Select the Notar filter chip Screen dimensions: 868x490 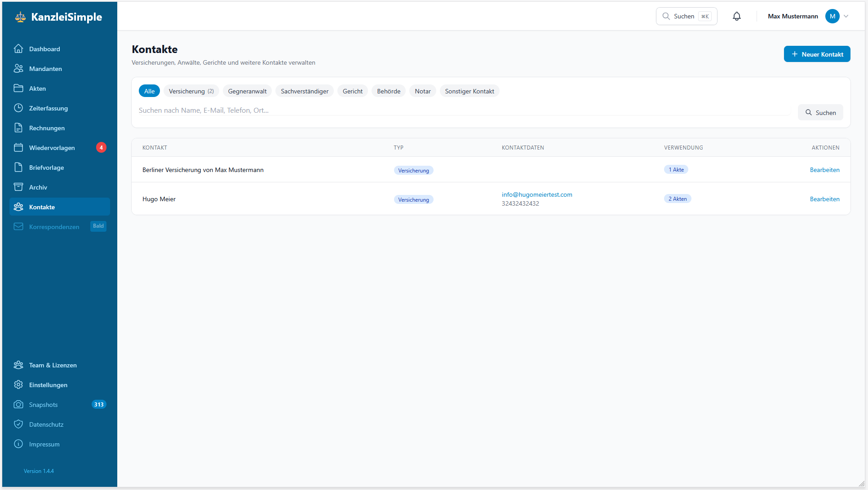(x=422, y=91)
